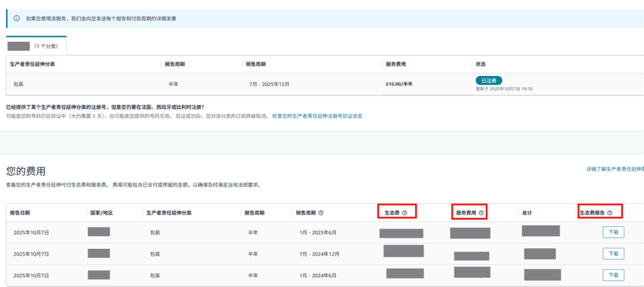Screen dimensions: 644x287
Task: Open 检查您的生产者责任延伸注册号验证状态 link
Action: [317, 116]
